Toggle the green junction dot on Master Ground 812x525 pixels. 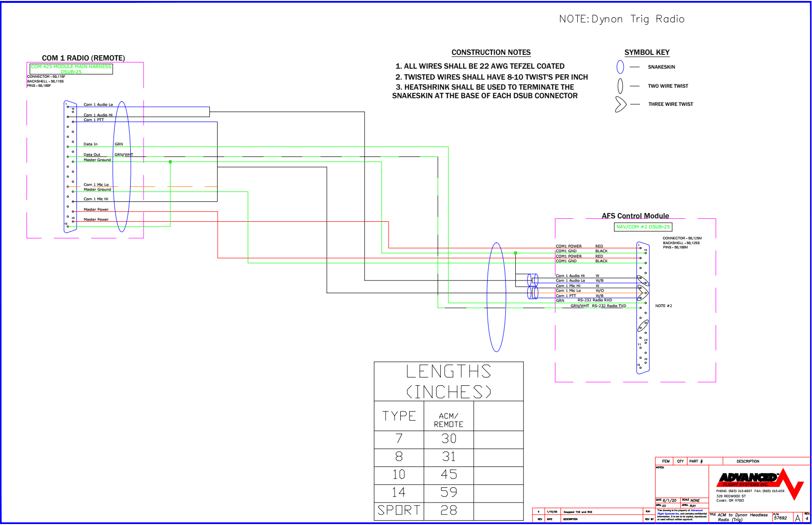(170, 161)
